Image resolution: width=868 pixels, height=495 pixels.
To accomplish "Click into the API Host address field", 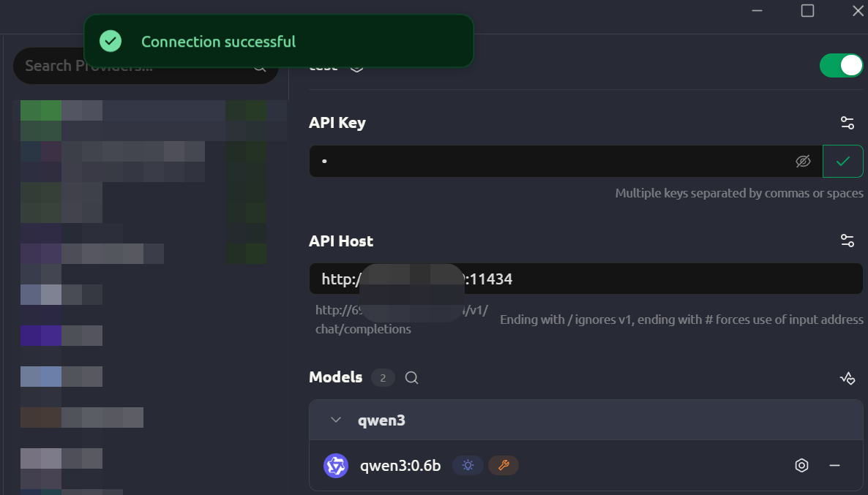I will (x=659, y=279).
